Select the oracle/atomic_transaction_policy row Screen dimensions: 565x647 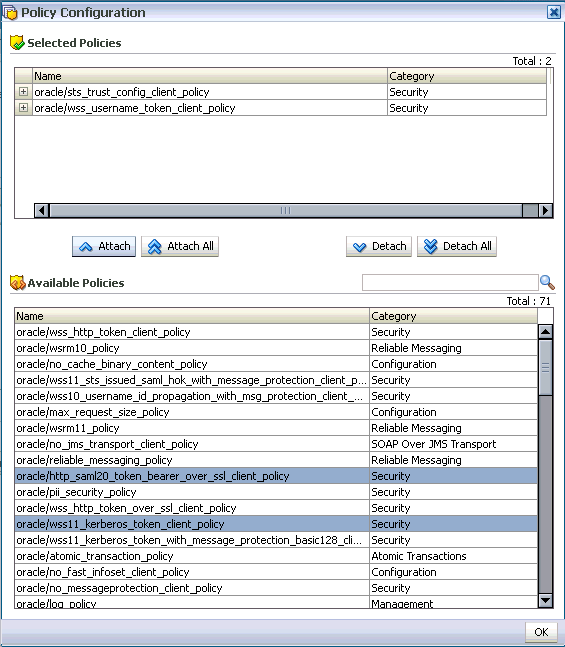coord(276,556)
